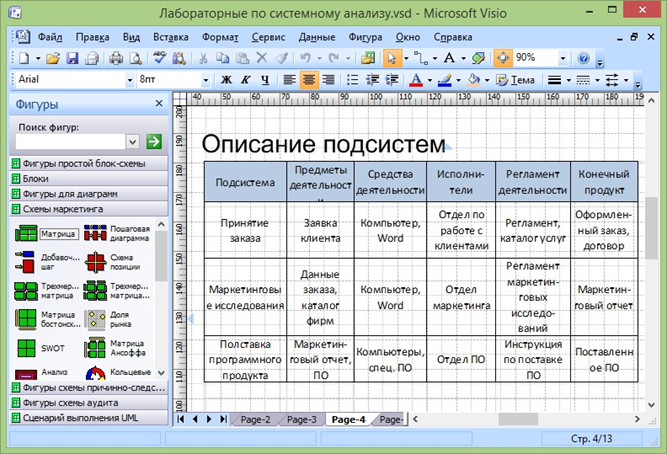Undo the last action
667x454 pixels.
click(305, 58)
